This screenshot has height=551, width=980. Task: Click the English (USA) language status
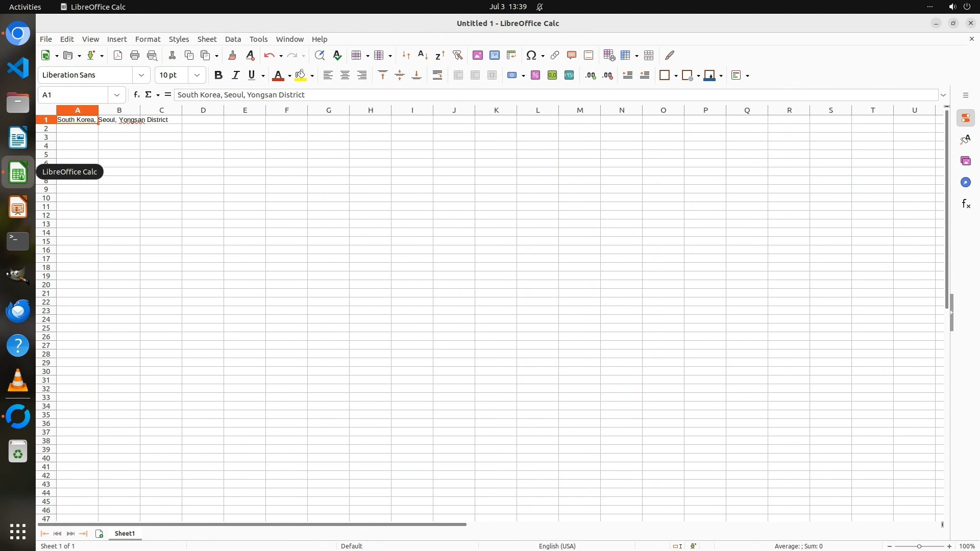coord(557,546)
